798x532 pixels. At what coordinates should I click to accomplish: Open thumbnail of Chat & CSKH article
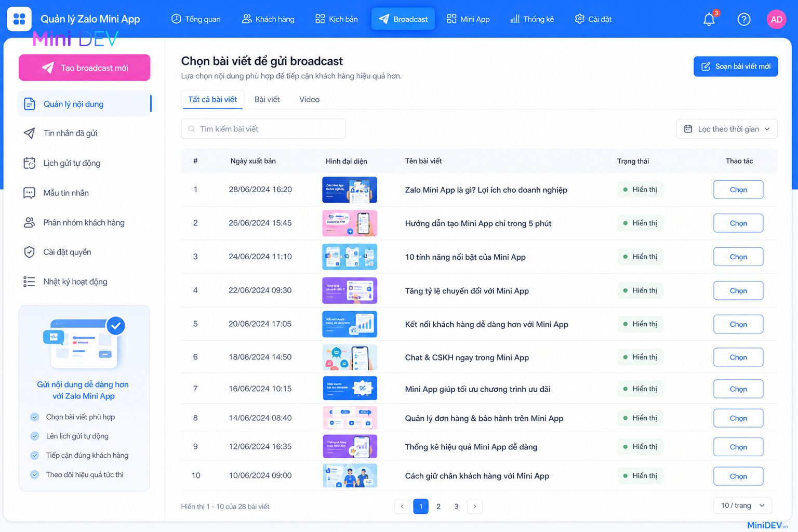(x=350, y=357)
